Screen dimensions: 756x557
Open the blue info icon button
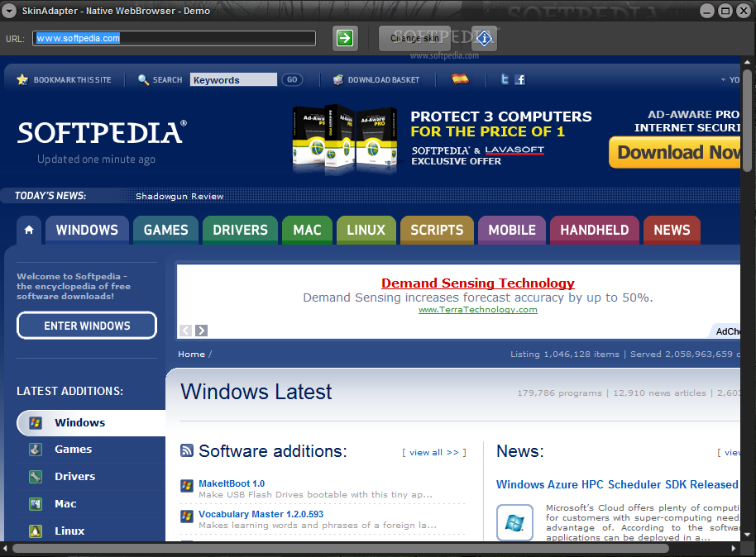point(484,38)
